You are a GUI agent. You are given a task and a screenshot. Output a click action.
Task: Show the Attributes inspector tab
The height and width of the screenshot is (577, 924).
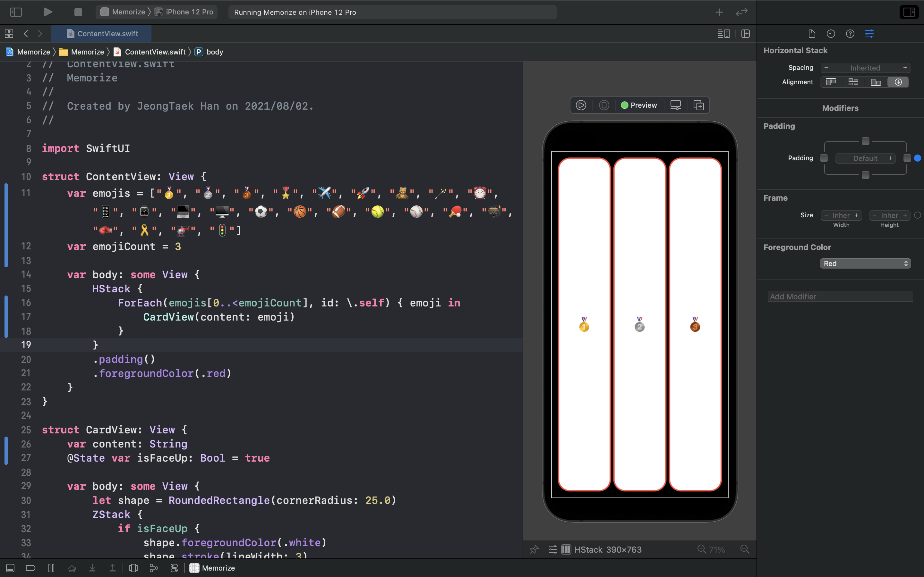tap(869, 34)
